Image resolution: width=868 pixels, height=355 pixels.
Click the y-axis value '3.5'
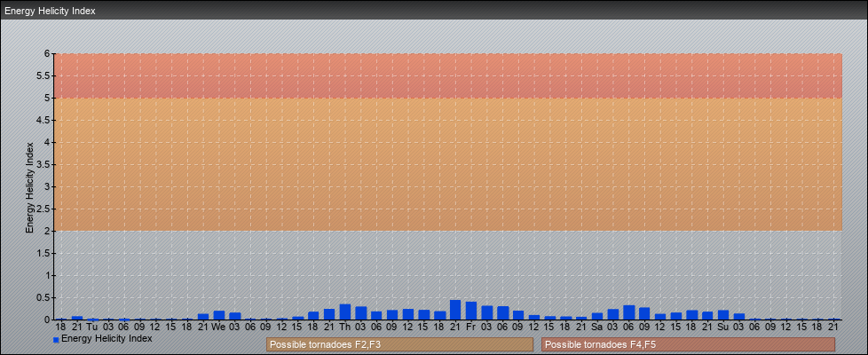tap(44, 164)
